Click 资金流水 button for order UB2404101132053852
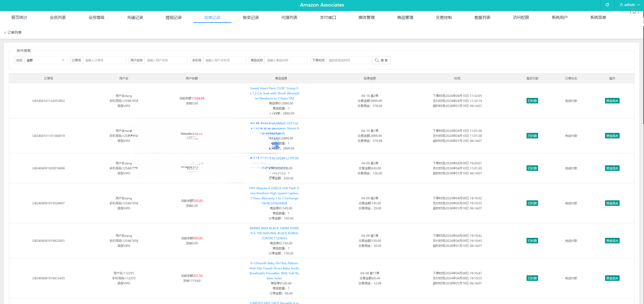644x304 pixels. pyautogui.click(x=612, y=101)
